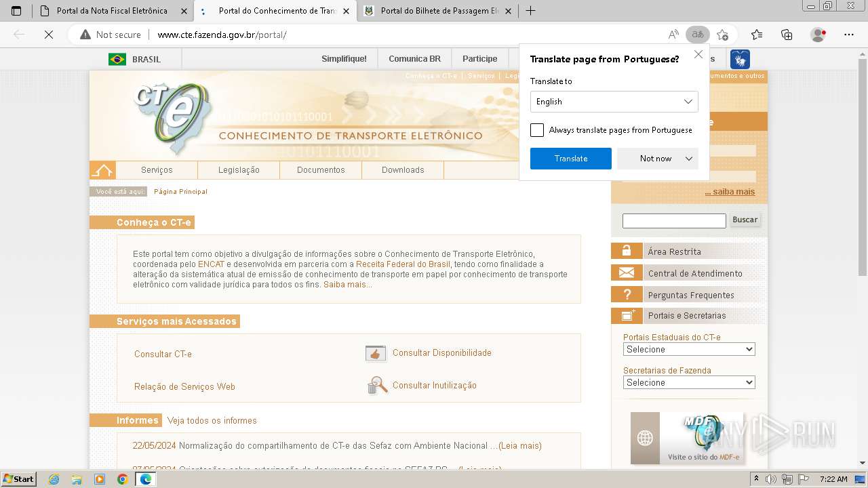
Task: Click the browser address bar URL
Action: (x=222, y=35)
